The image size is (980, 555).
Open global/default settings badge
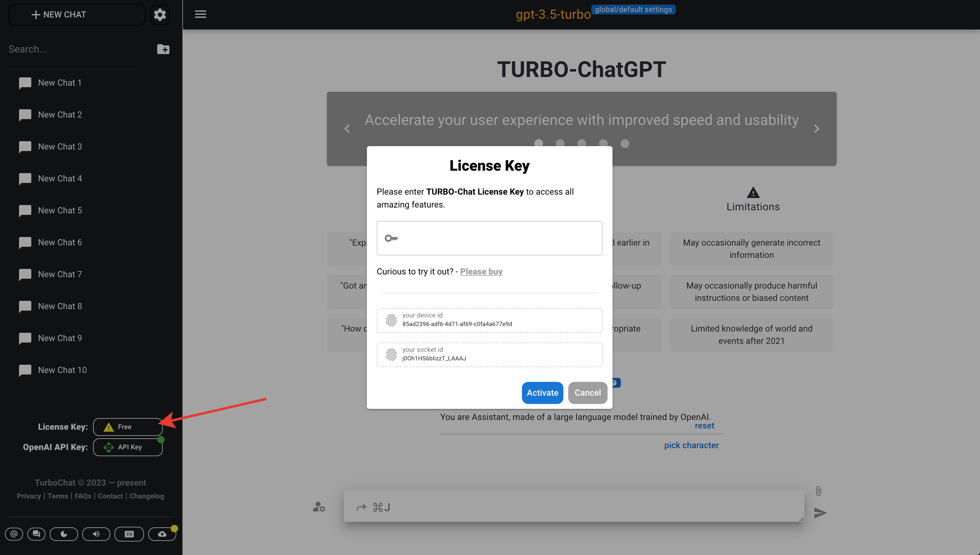pos(633,10)
